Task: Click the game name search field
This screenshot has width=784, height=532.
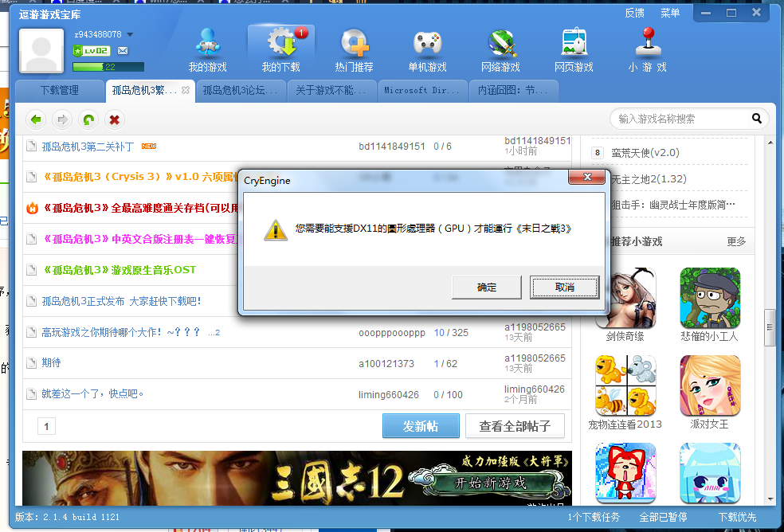Action: [x=683, y=119]
